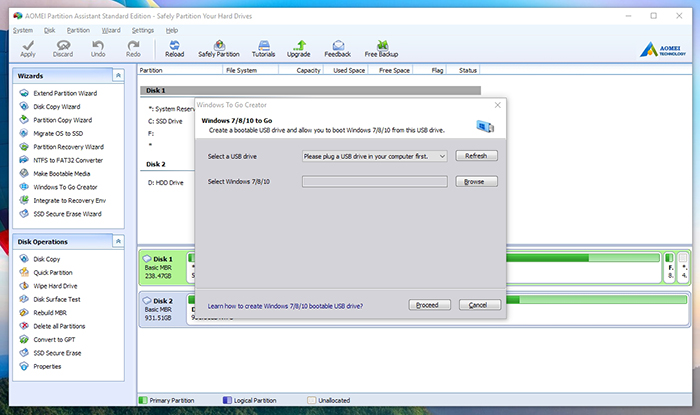700x415 pixels.
Task: Open the Partition menu
Action: (x=78, y=30)
